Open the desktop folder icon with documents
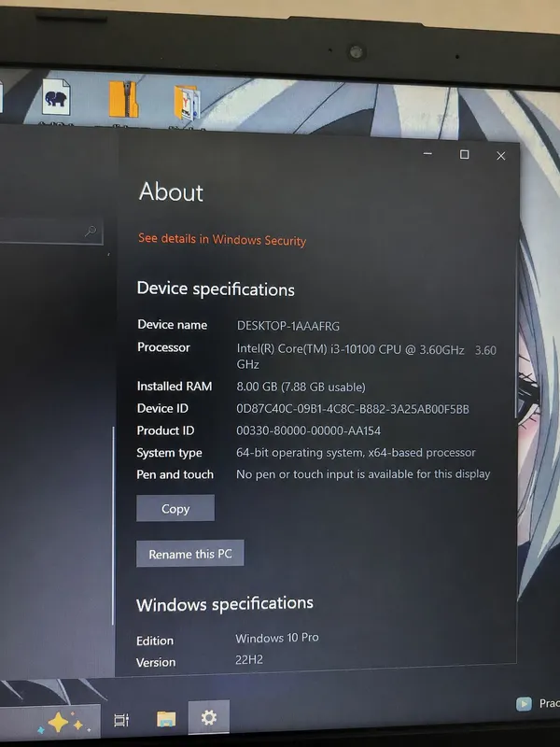Viewport: 560px width, 747px height. click(187, 102)
